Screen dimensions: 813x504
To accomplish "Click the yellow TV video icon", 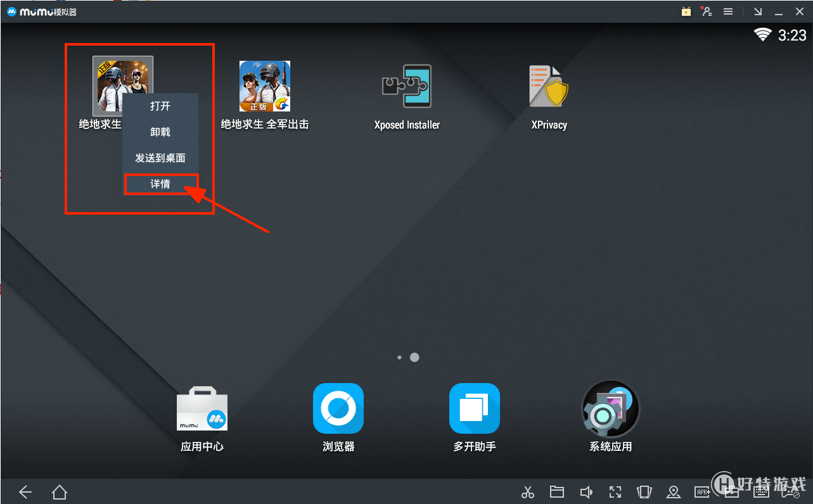I will coord(686,11).
